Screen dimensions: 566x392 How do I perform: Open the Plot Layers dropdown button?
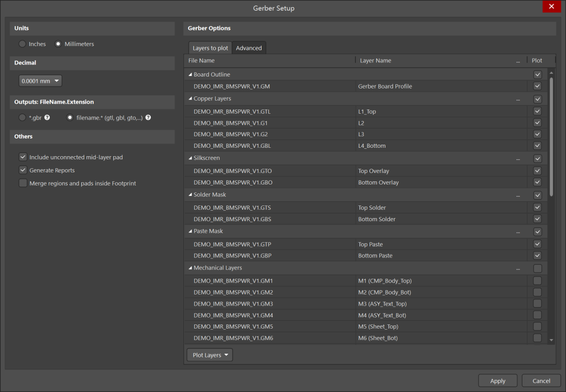210,355
